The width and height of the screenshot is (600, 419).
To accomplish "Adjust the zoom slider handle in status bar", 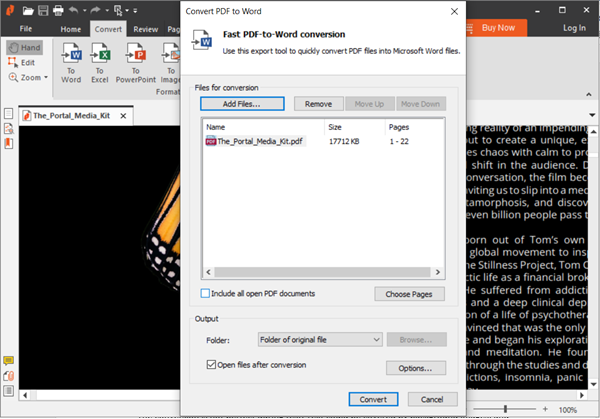I will (505, 409).
